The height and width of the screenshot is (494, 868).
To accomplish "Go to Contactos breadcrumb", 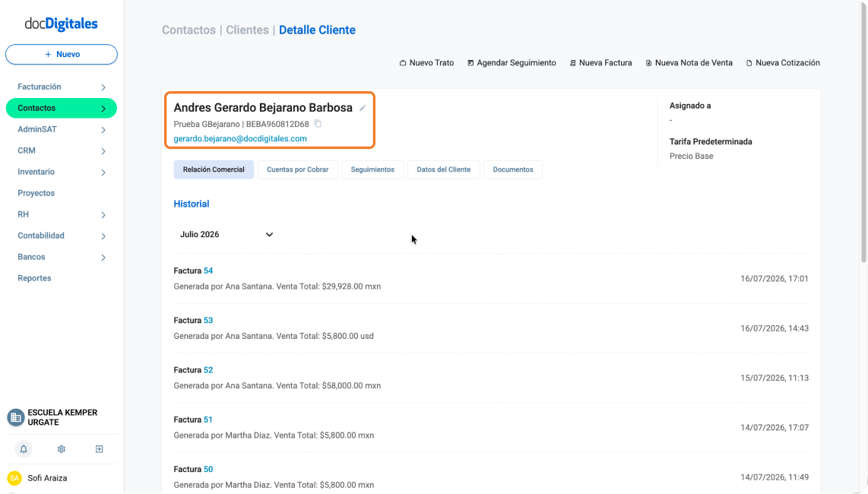I will coord(188,30).
